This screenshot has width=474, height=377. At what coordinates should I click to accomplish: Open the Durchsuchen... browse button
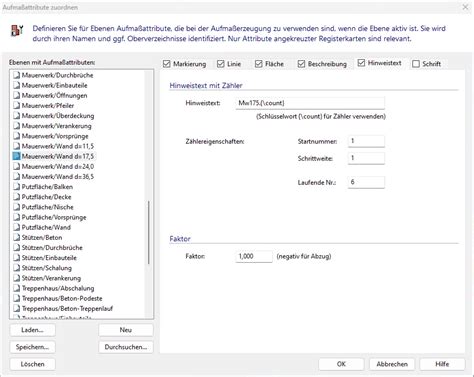tap(126, 347)
